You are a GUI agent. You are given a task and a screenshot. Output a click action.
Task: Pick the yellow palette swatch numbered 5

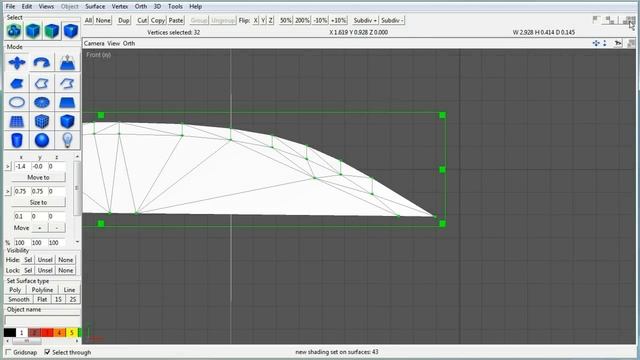pos(72,333)
